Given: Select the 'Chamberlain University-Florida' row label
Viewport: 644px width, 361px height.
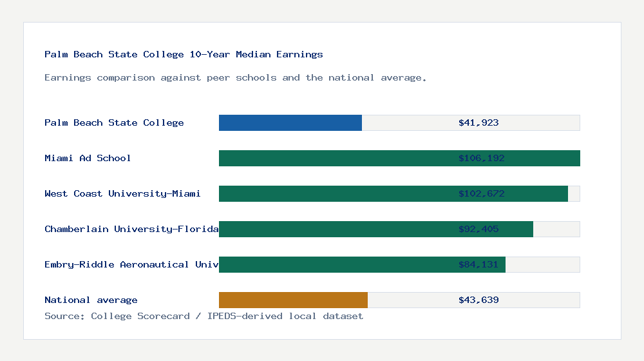Looking at the screenshot, I should click(131, 229).
